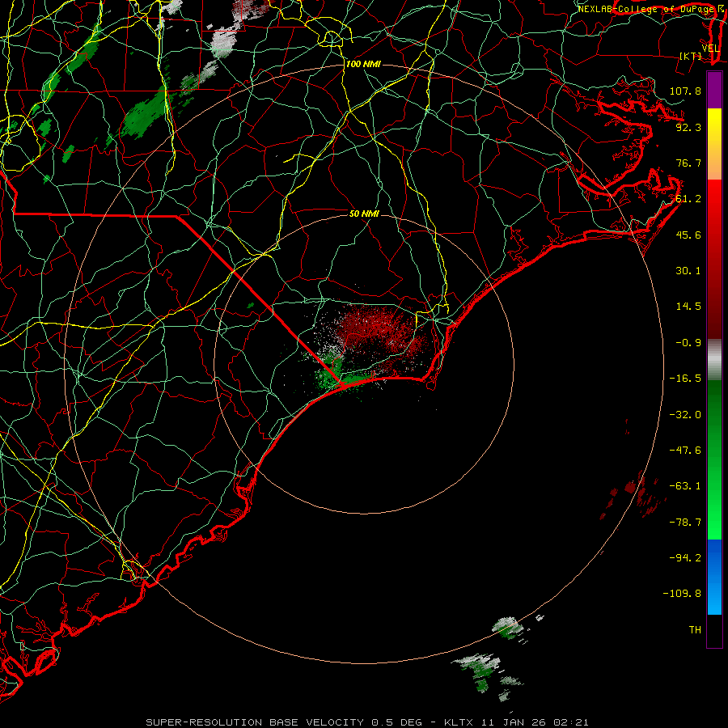Click the 92.3 value on velocity scale
The image size is (728, 728).
(688, 127)
